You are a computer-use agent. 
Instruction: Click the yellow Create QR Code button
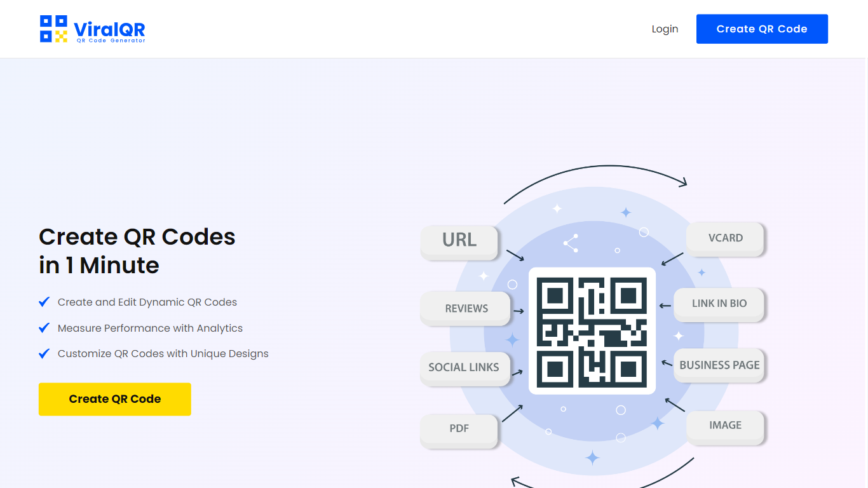pyautogui.click(x=115, y=399)
